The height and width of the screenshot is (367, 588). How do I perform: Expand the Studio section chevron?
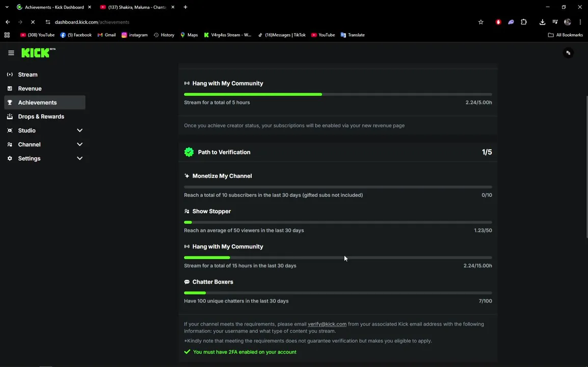[79, 130]
